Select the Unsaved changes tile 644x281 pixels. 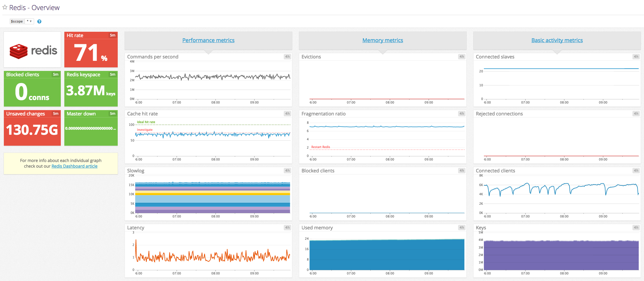pos(32,128)
